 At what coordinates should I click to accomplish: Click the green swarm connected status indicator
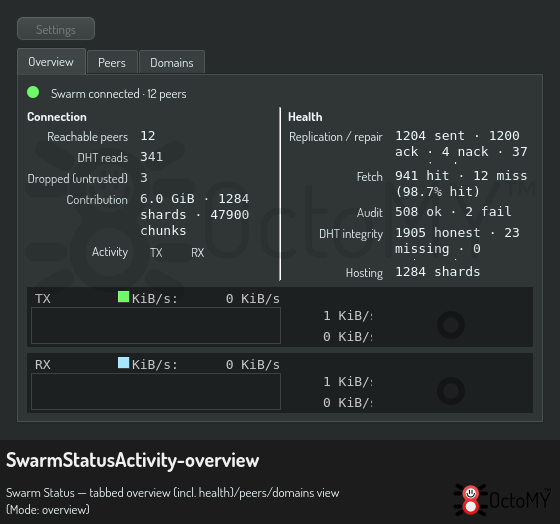[x=33, y=92]
